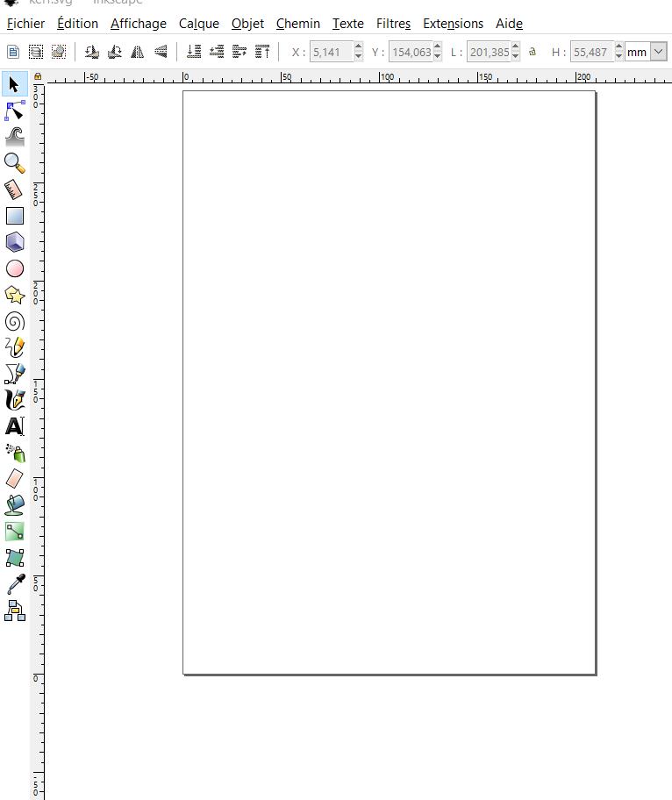Screen dimensions: 672x800
Task: Increase X value with up arrow
Action: (x=358, y=47)
